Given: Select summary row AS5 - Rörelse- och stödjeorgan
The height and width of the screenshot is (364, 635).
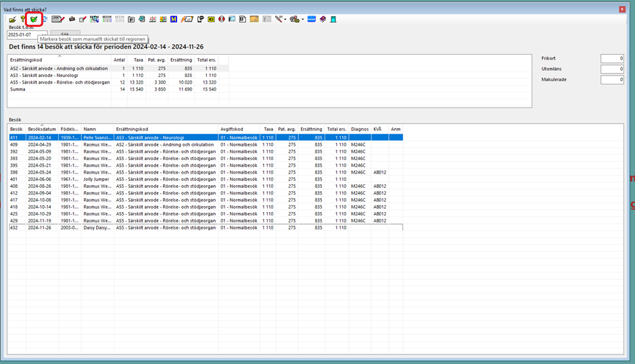Looking at the screenshot, I should 118,82.
